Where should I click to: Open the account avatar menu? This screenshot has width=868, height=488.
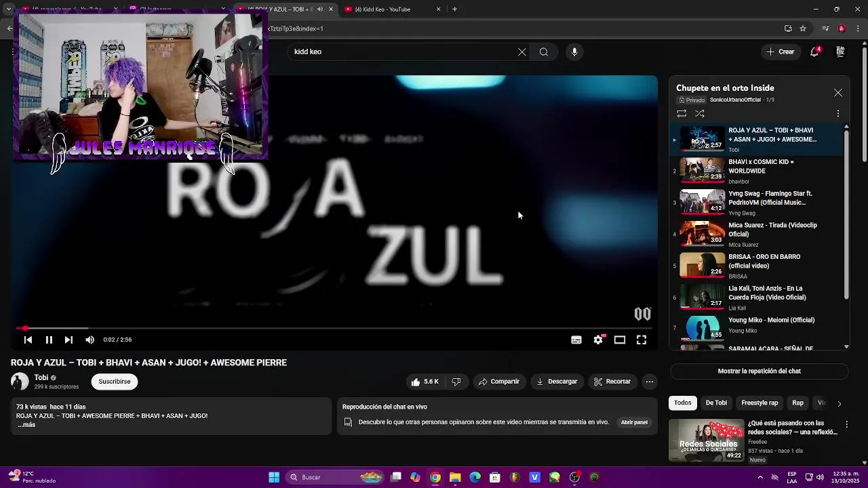click(x=840, y=52)
